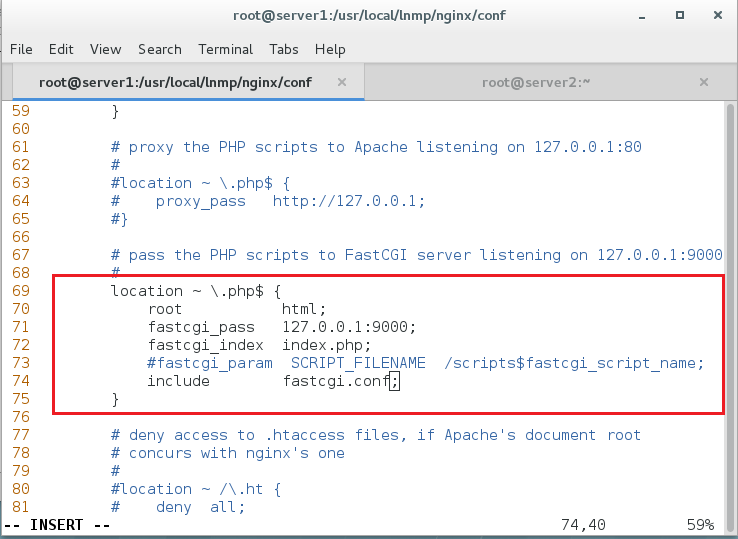The image size is (738, 539).
Task: Click '#location ~ /\.ht {' on line 80
Action: pos(196,489)
